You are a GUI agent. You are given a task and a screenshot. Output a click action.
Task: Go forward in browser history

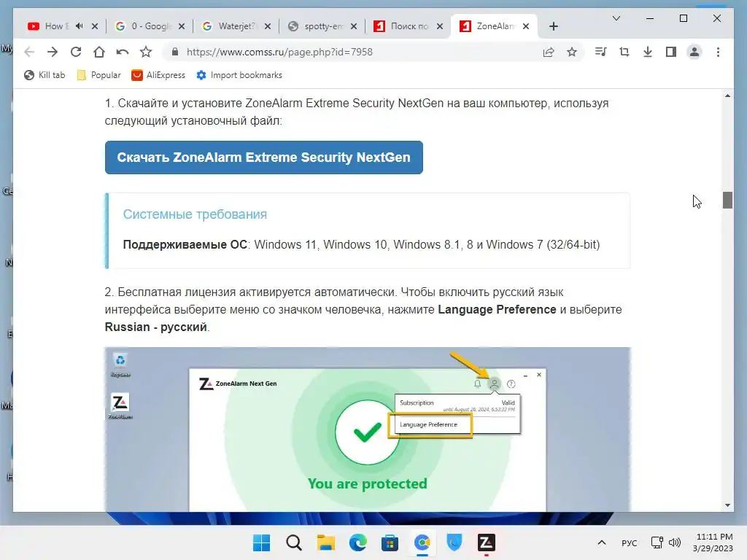click(x=53, y=52)
